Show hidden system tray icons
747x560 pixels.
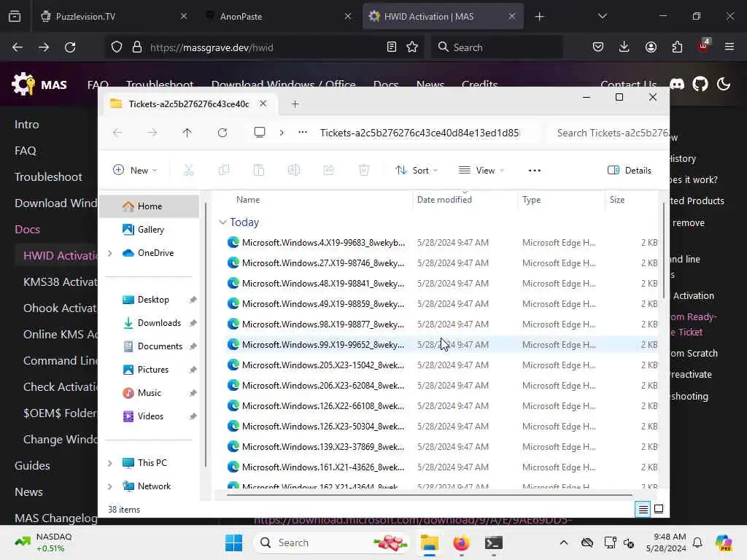[x=564, y=542]
